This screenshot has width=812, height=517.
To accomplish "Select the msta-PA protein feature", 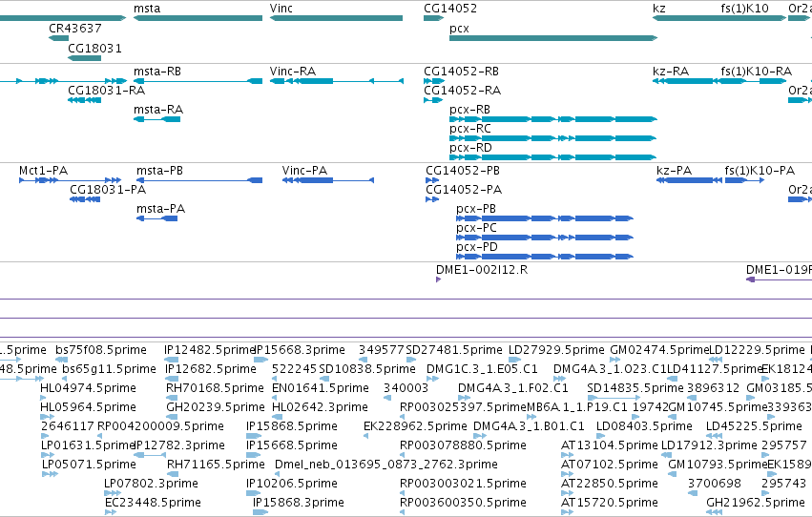I will pyautogui.click(x=156, y=218).
